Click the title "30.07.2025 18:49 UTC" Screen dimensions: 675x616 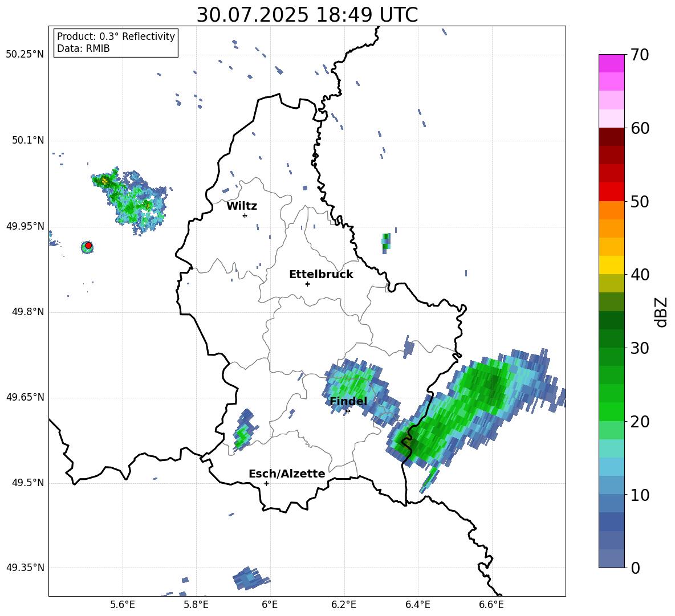point(307,15)
